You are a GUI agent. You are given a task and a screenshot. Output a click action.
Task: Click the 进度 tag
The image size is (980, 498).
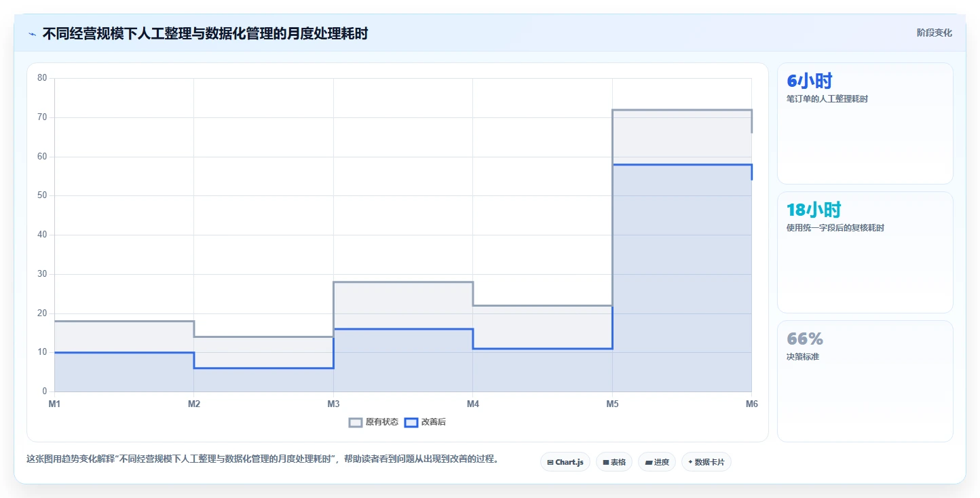coord(657,462)
